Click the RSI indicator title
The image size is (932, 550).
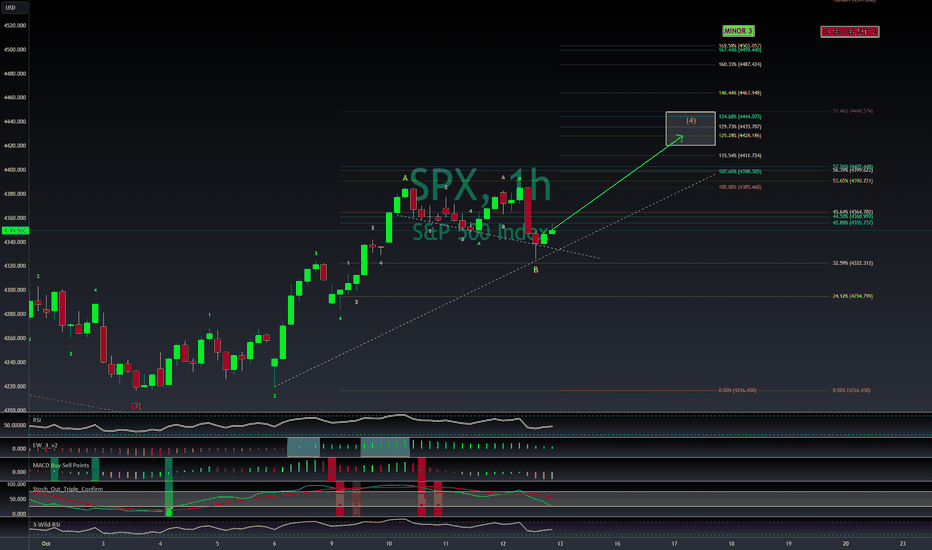[37, 420]
